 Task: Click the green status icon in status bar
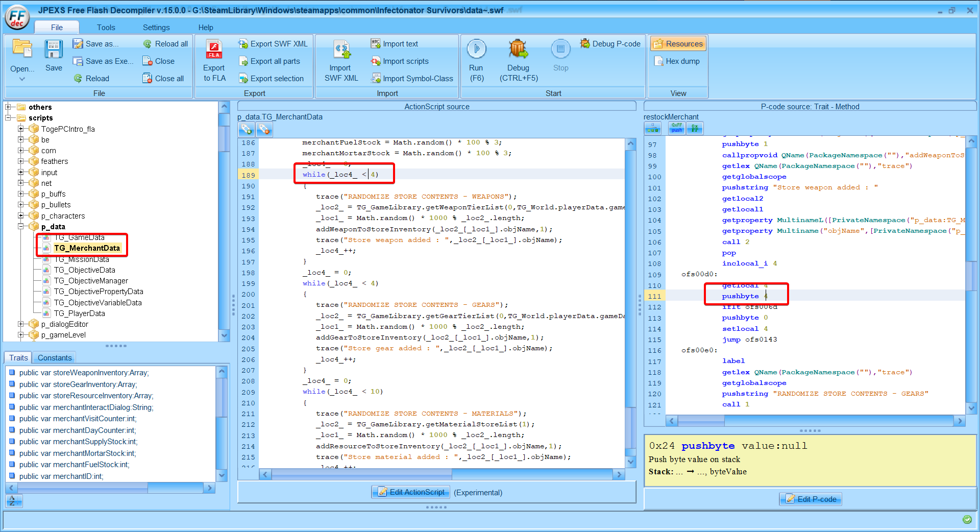[967, 519]
